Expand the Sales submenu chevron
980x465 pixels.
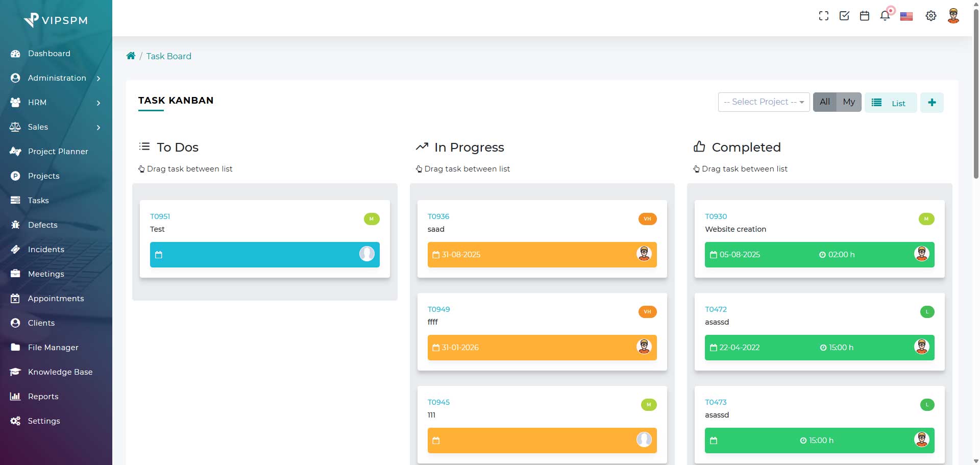pyautogui.click(x=99, y=127)
